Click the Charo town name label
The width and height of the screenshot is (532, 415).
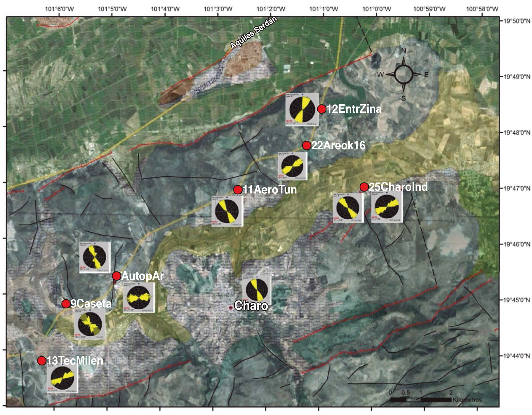pyautogui.click(x=251, y=306)
